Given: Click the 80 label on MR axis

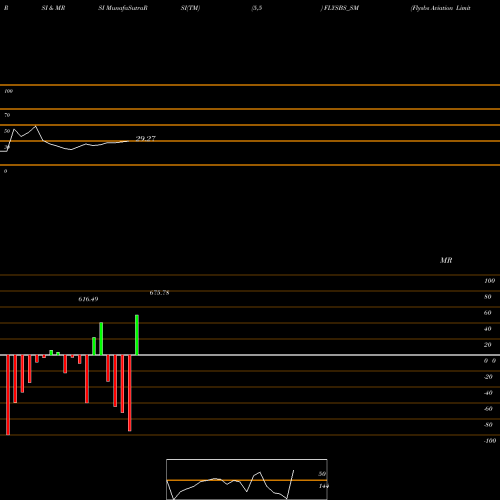Looking at the screenshot, I should click(x=488, y=297).
